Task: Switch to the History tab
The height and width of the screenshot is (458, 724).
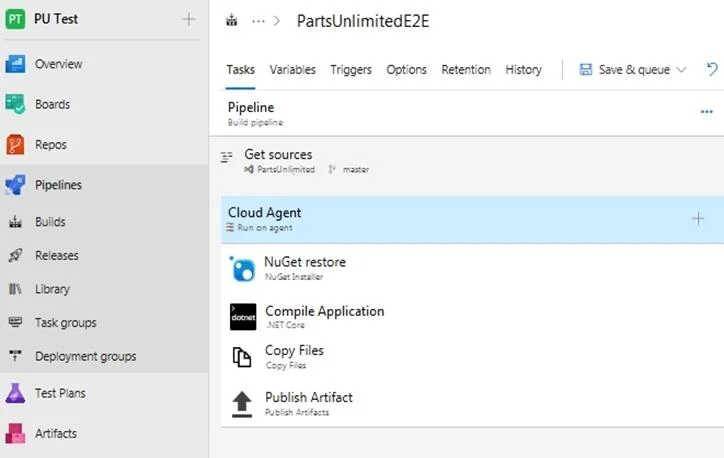Action: (x=524, y=70)
